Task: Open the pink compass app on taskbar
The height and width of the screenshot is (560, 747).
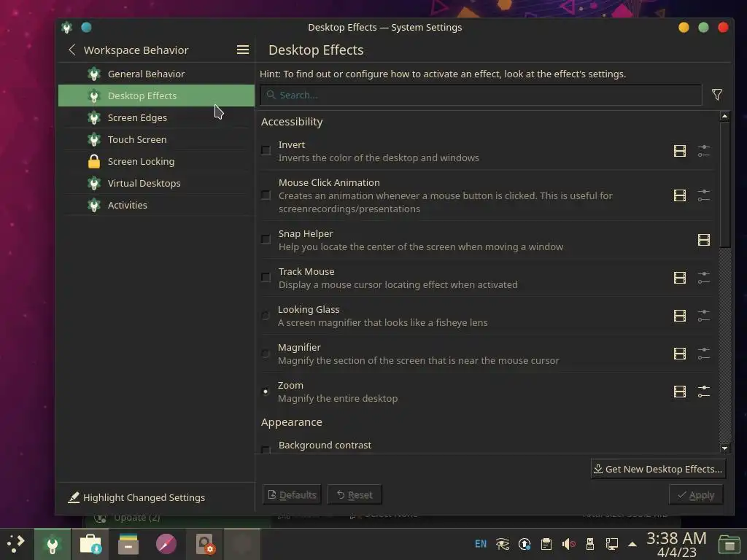Action: tap(166, 544)
